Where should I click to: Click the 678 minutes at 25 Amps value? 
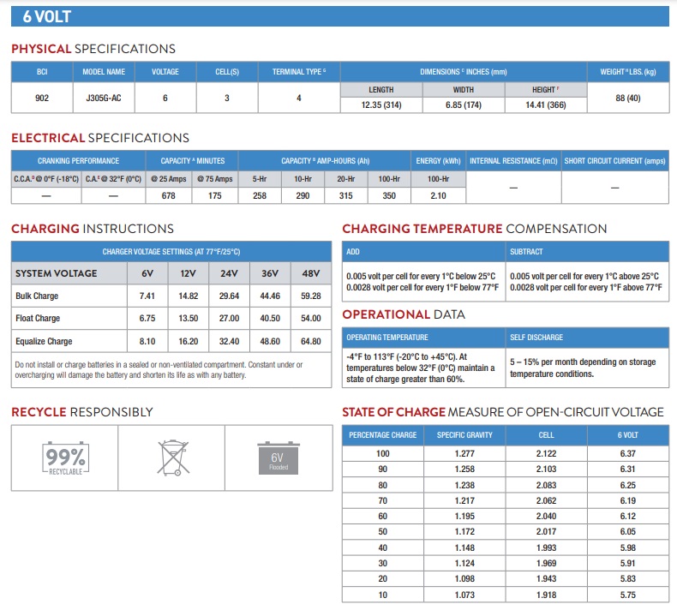point(168,195)
